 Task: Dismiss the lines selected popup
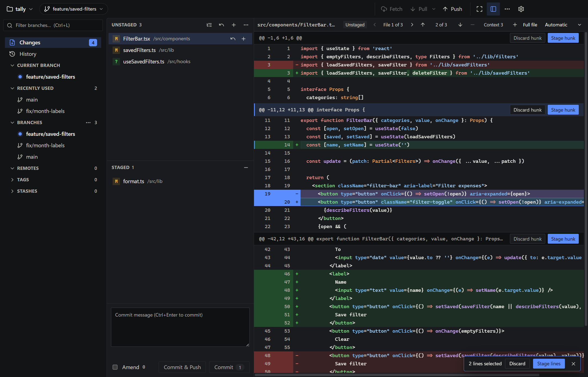[x=573, y=364]
